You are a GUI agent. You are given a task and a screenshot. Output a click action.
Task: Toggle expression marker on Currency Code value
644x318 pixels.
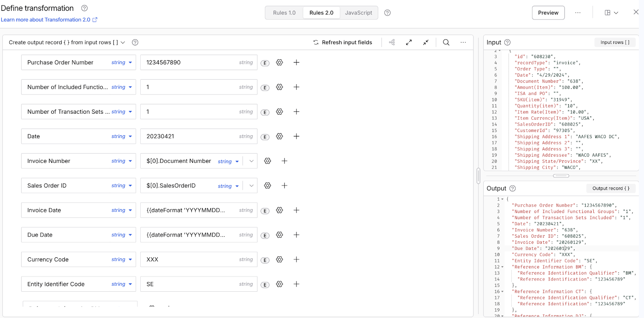click(265, 260)
